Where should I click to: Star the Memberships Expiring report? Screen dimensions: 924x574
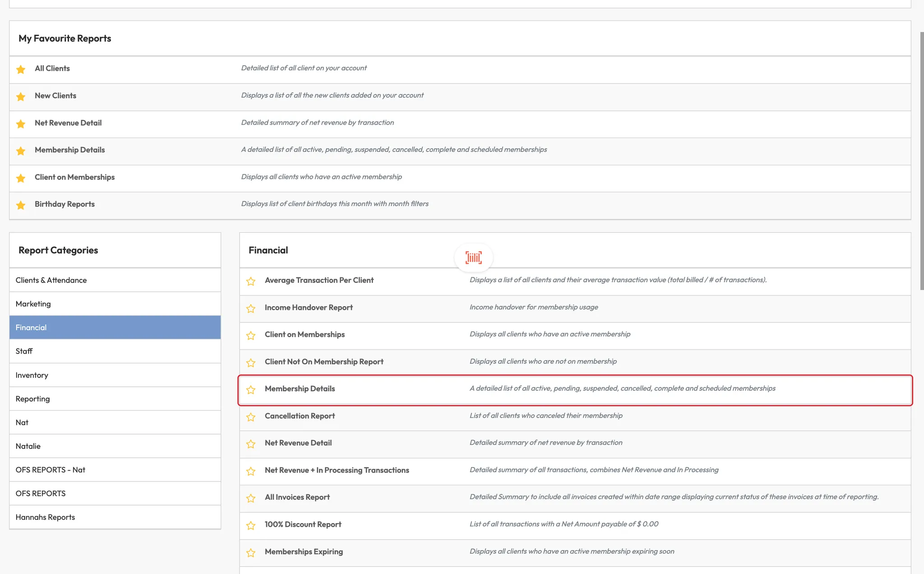click(x=251, y=553)
